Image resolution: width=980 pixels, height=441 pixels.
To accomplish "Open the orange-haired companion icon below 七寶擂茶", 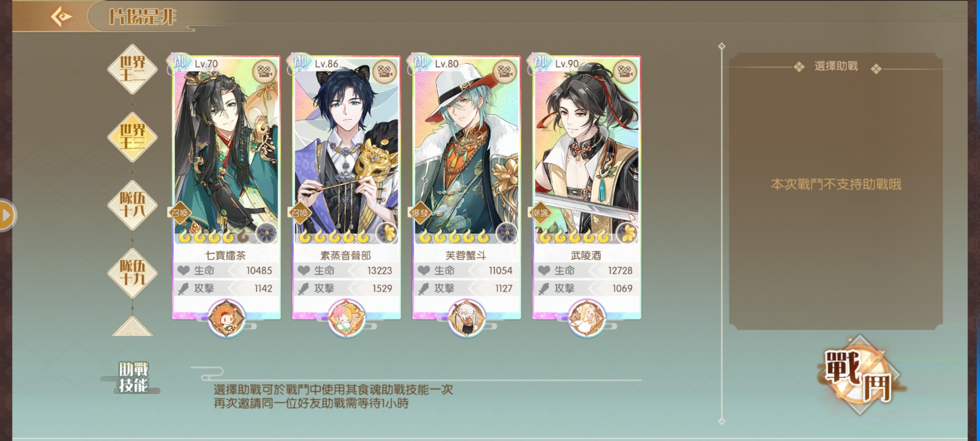I will (226, 318).
